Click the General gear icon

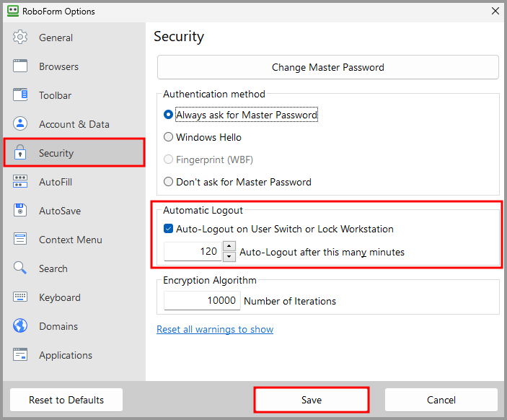pos(20,38)
